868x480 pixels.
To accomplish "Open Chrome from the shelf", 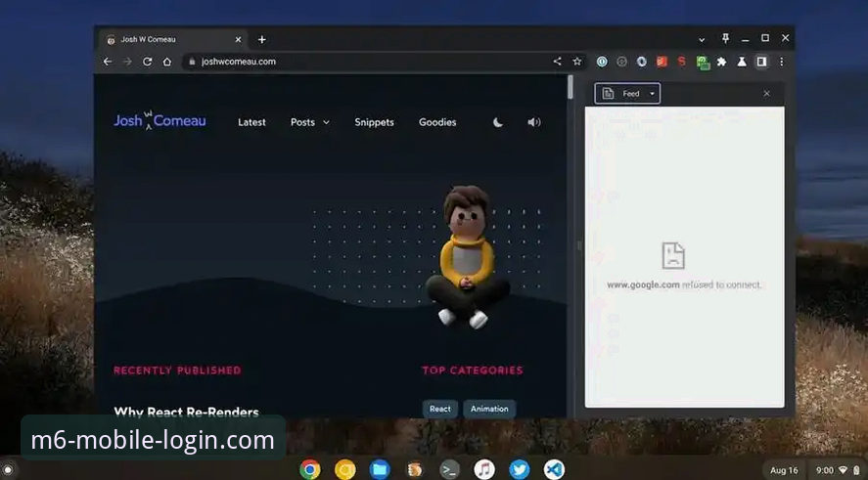I will pyautogui.click(x=310, y=469).
